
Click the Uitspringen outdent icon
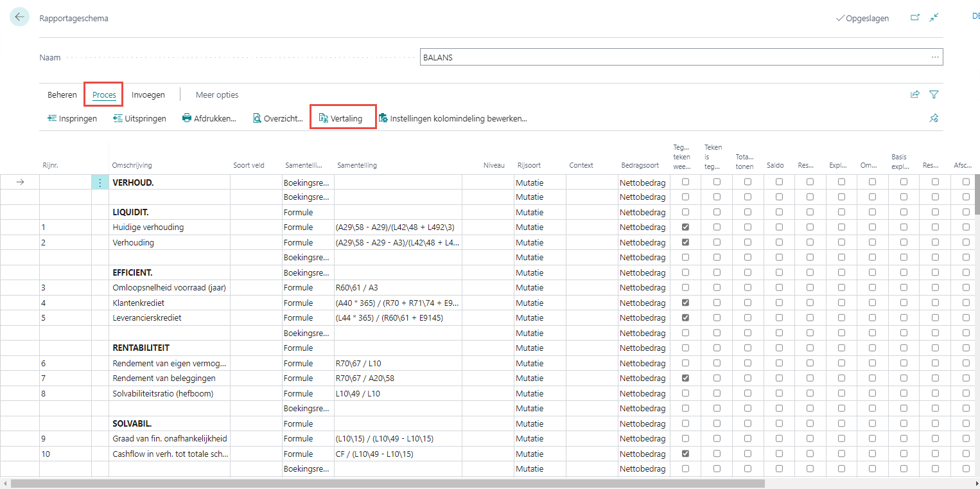pyautogui.click(x=118, y=118)
